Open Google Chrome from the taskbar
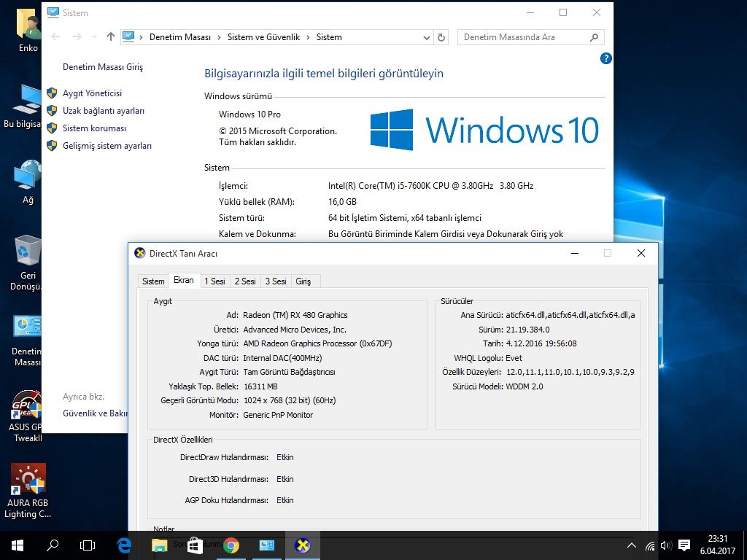The width and height of the screenshot is (747, 560). [x=231, y=545]
